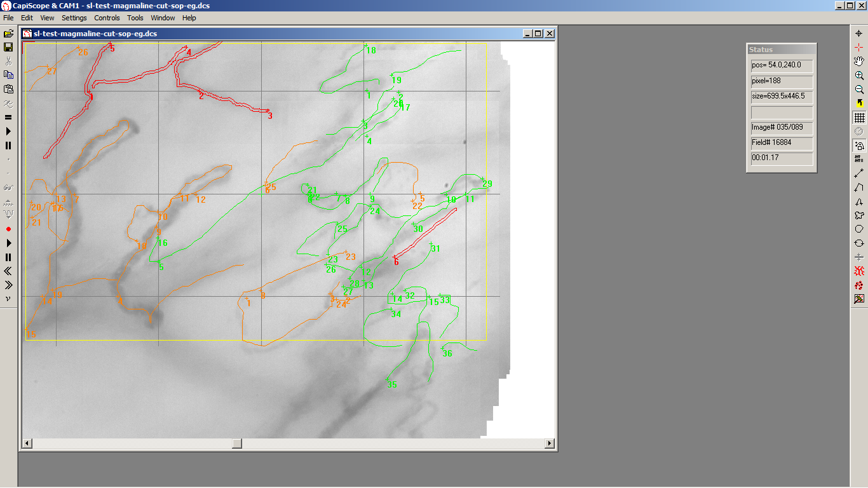The image size is (868, 488).
Task: Select the freeform blob region tool
Action: (x=859, y=215)
